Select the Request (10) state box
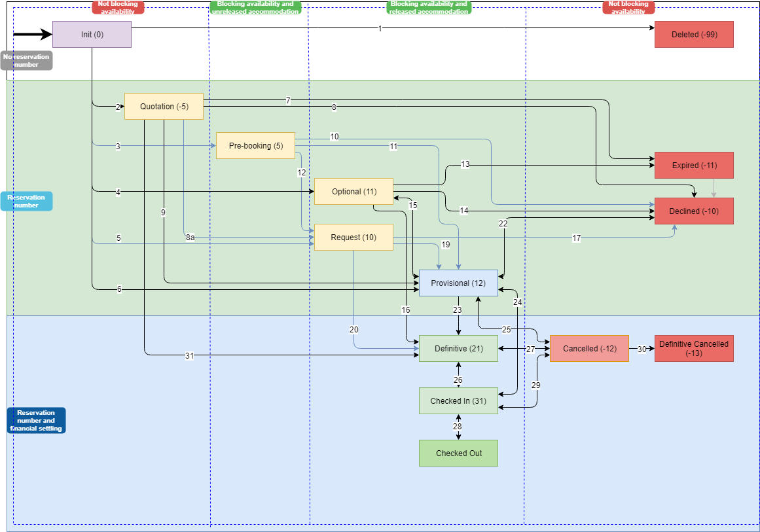The width and height of the screenshot is (760, 532). (x=353, y=237)
